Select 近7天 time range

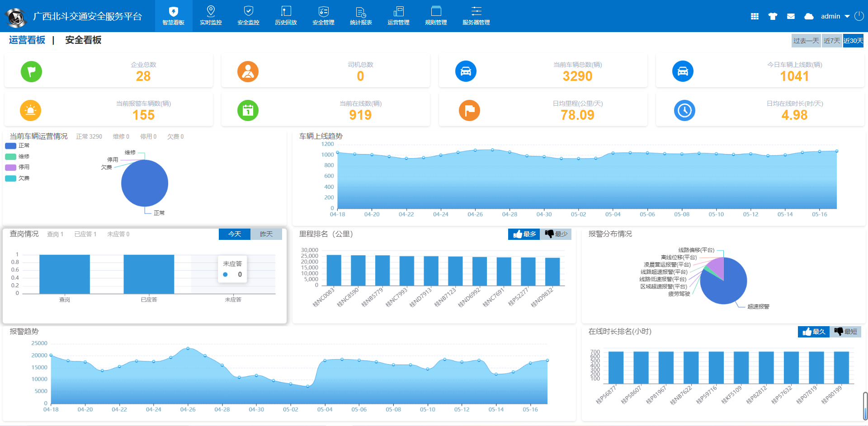pos(832,41)
